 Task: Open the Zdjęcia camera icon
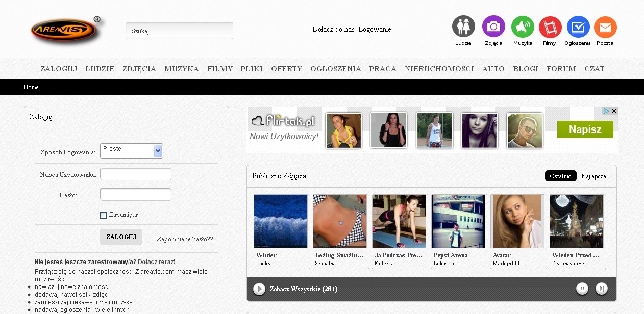pyautogui.click(x=493, y=27)
